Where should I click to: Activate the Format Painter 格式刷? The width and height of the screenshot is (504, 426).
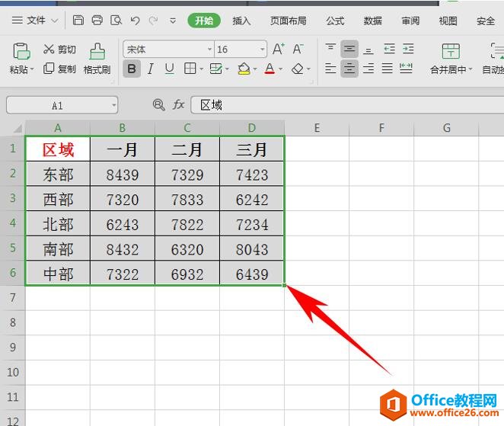tap(97, 58)
